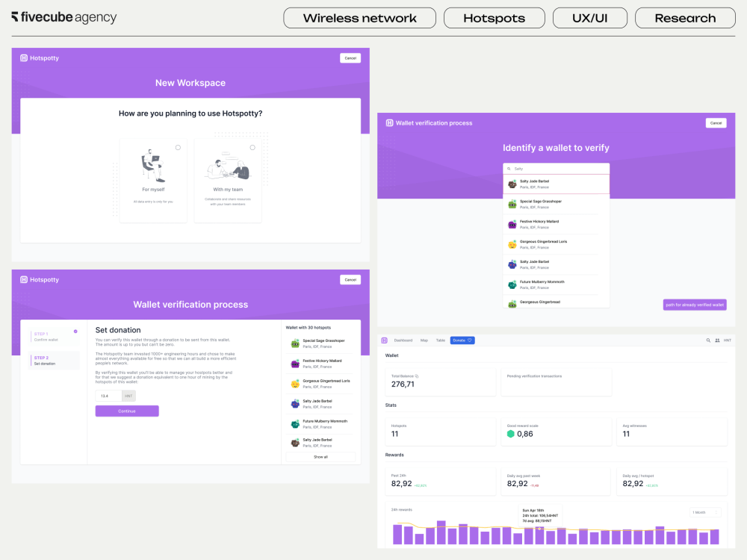Viewport: 747px width, 560px height.
Task: Click the dashboard Hotspotty logo icon
Action: pos(385,340)
